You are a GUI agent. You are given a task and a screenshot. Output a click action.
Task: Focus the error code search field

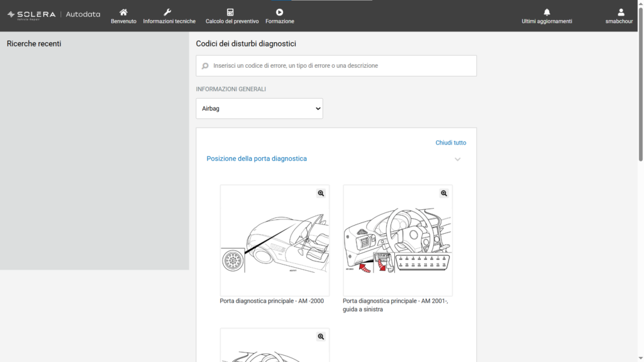click(336, 65)
